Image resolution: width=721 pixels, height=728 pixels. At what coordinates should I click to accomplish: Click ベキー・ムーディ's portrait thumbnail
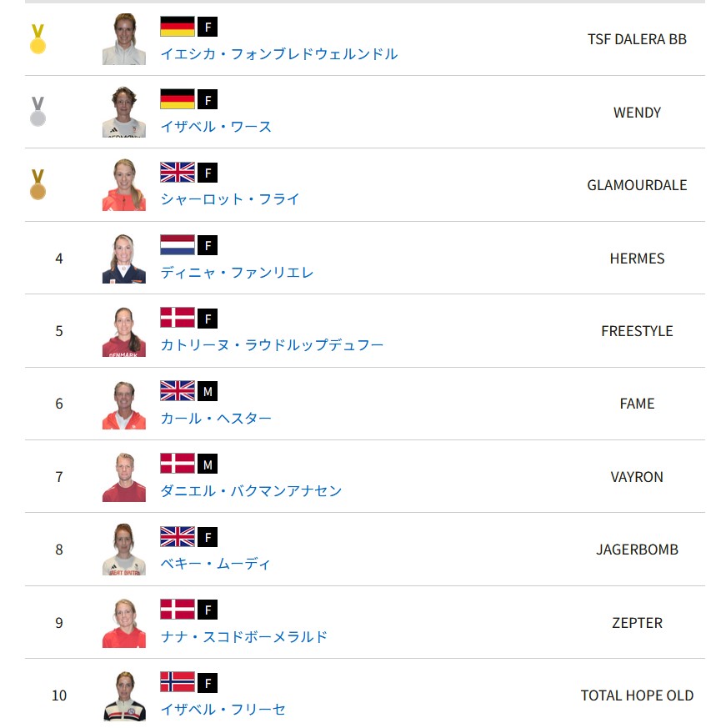point(123,550)
